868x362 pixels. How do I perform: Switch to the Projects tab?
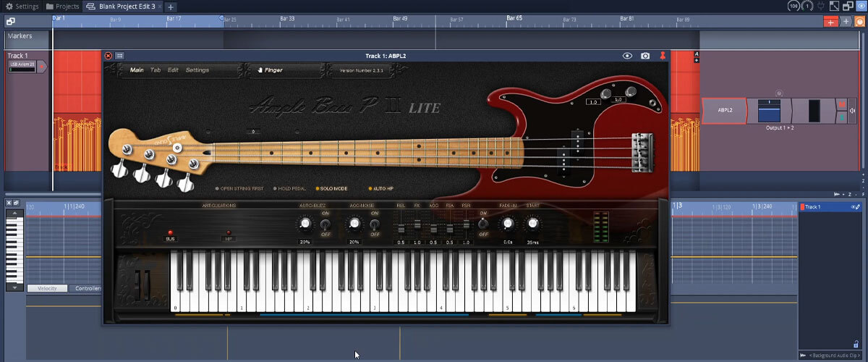point(62,6)
